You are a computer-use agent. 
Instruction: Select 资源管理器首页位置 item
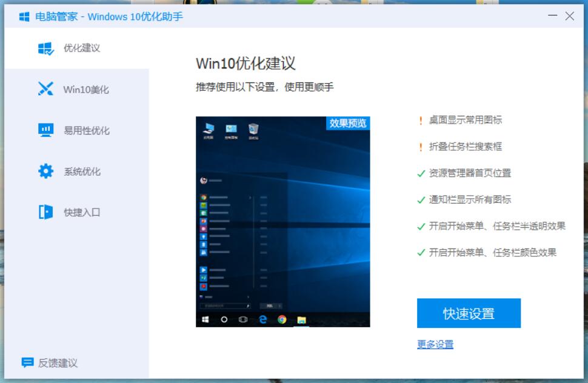(470, 173)
